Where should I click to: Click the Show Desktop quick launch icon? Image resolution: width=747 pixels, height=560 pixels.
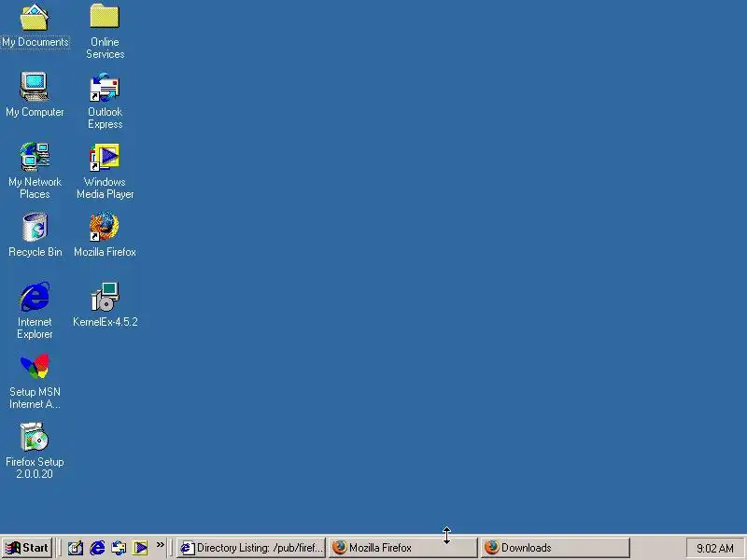[x=76, y=548]
